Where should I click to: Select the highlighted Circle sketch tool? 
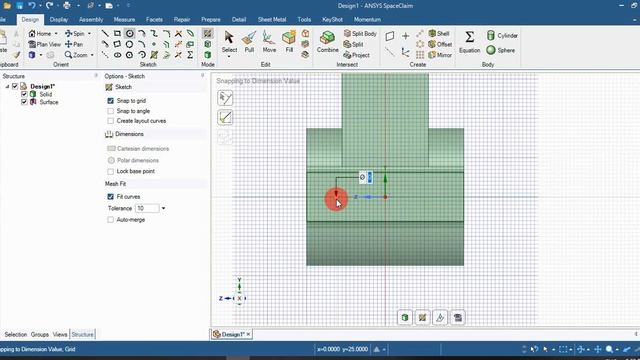point(129,33)
